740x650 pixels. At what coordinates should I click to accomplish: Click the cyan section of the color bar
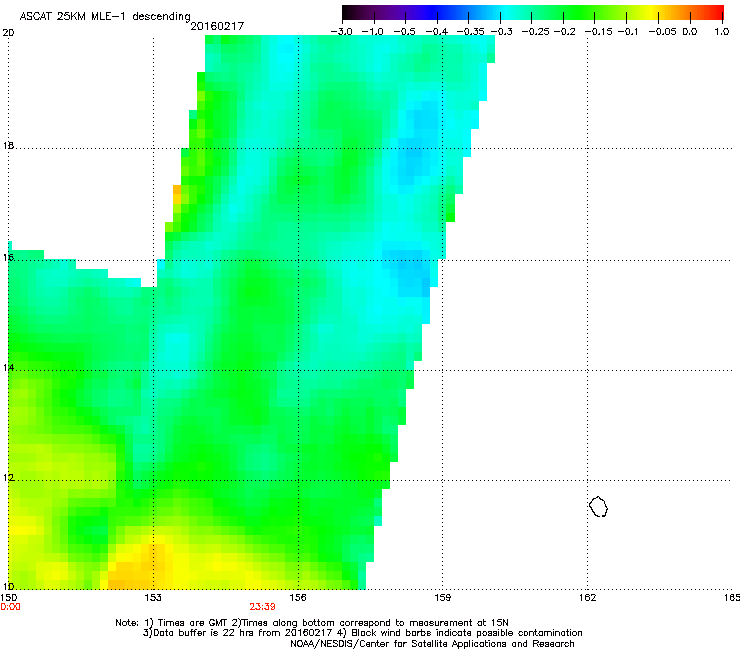point(503,12)
